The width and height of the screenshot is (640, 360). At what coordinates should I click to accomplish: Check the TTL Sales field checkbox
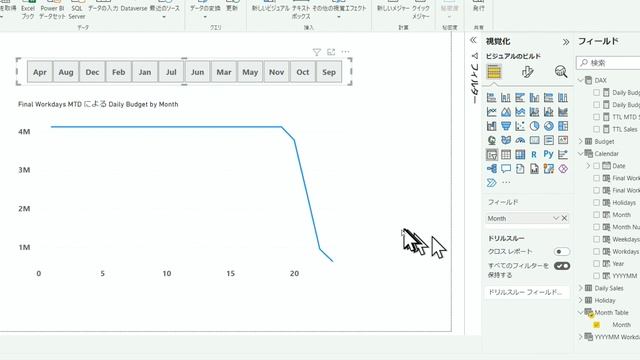(x=596, y=129)
